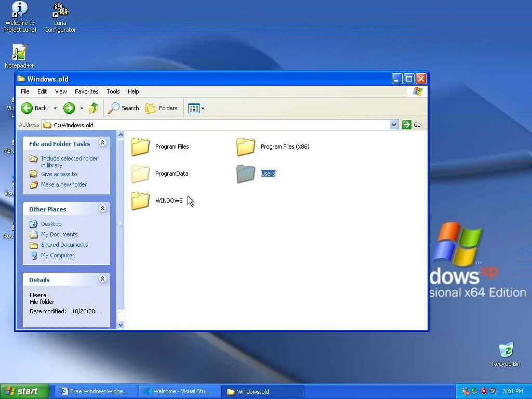Click the Go button next to address
The height and width of the screenshot is (399, 532).
[x=411, y=125]
